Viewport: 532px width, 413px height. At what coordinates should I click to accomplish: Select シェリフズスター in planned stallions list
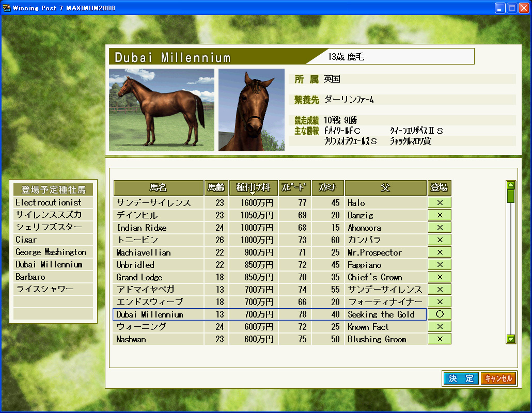pyautogui.click(x=53, y=227)
